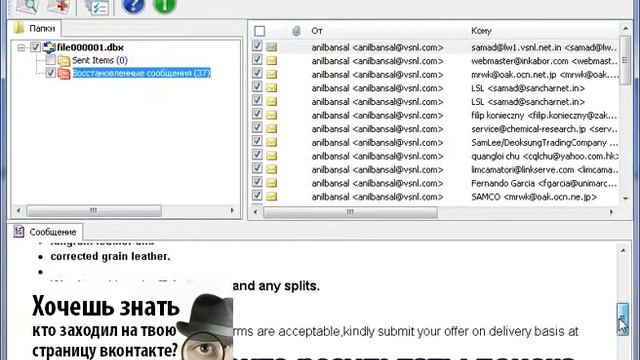Switch to the Папки tab

click(x=35, y=28)
